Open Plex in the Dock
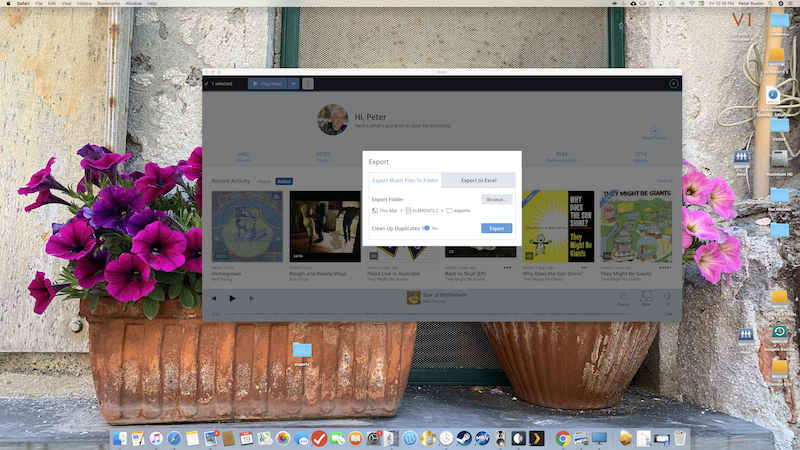800x450 pixels. (x=537, y=438)
